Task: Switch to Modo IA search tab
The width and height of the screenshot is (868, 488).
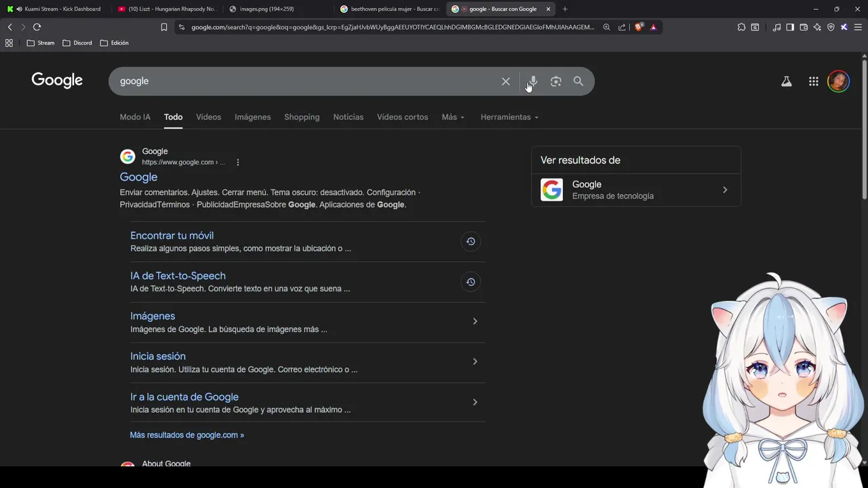Action: click(x=135, y=117)
